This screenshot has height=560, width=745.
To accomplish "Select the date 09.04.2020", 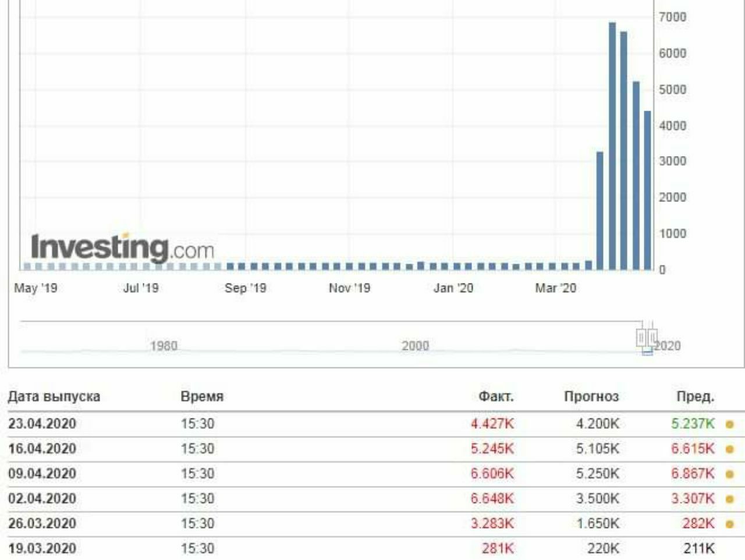I will [x=42, y=474].
